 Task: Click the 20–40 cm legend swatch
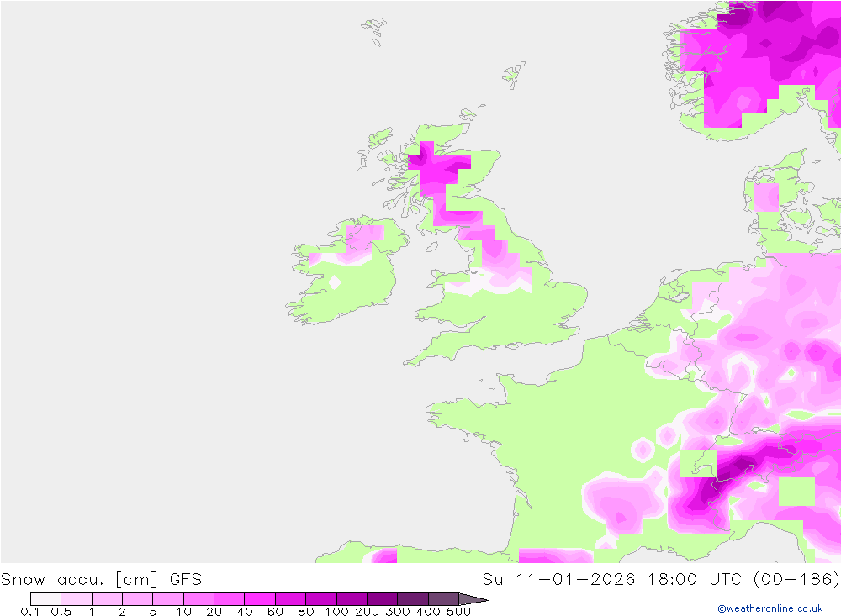point(229,599)
